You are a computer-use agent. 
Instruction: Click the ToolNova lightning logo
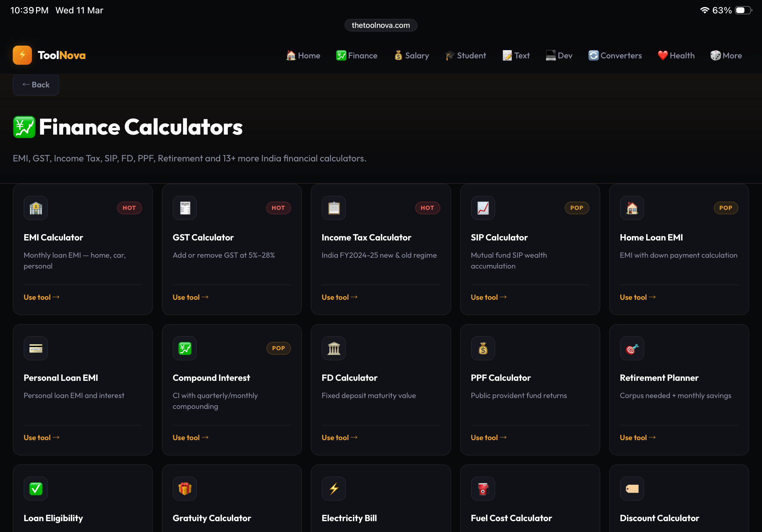[x=22, y=55]
